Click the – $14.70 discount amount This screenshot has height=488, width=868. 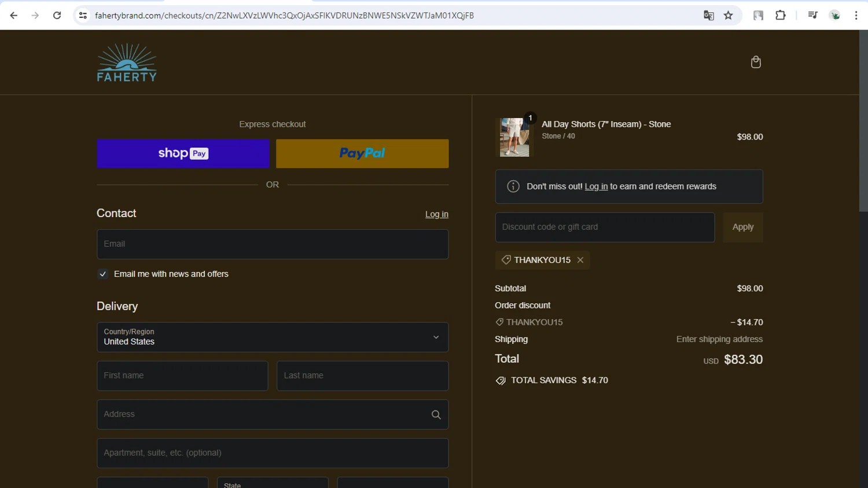click(746, 322)
